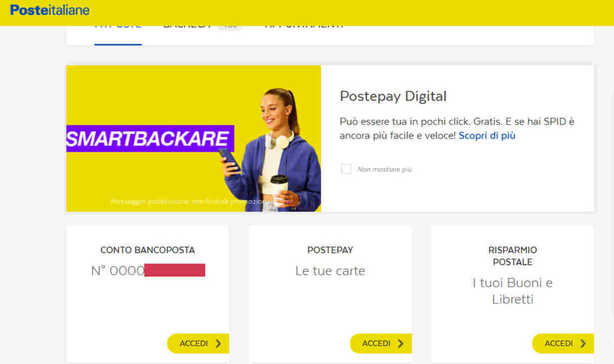This screenshot has height=364, width=614.
Task: Tick the 'Non mostrare più' checkbox
Action: click(346, 169)
